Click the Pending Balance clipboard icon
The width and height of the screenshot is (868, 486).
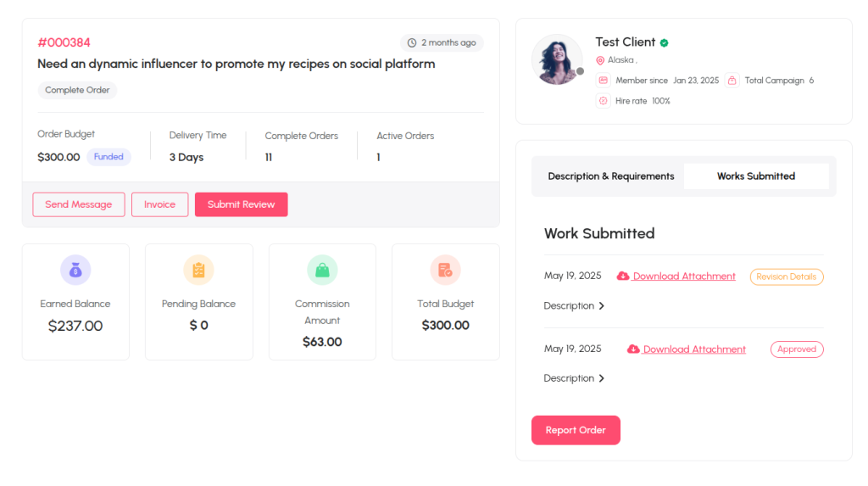pos(198,270)
